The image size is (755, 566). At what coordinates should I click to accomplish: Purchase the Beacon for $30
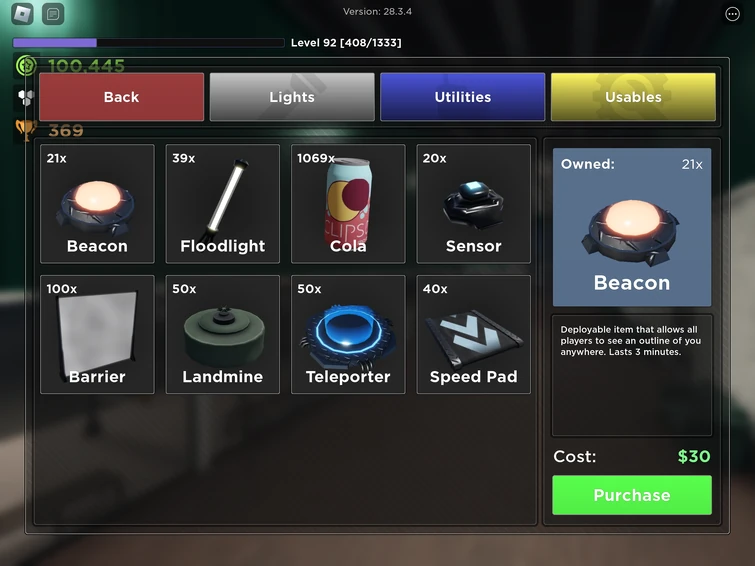point(632,495)
